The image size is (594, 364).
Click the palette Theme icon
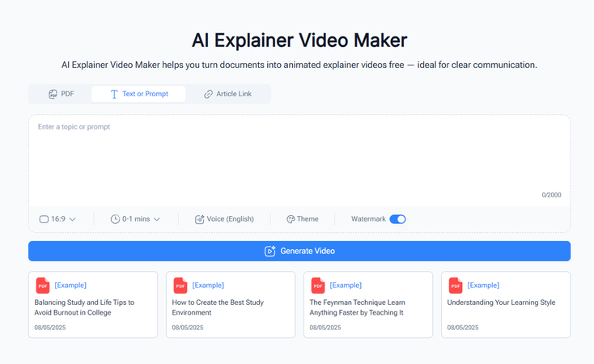(x=291, y=219)
